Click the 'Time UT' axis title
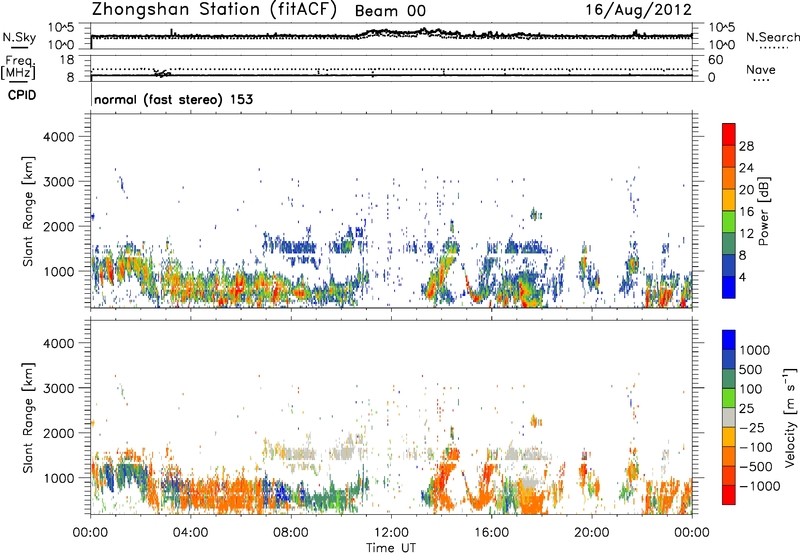The width and height of the screenshot is (800, 554). [x=391, y=548]
